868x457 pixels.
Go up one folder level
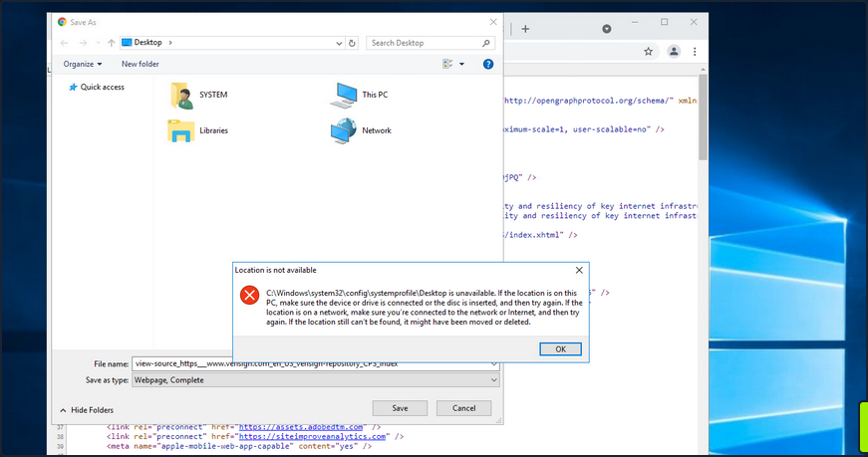[x=112, y=43]
